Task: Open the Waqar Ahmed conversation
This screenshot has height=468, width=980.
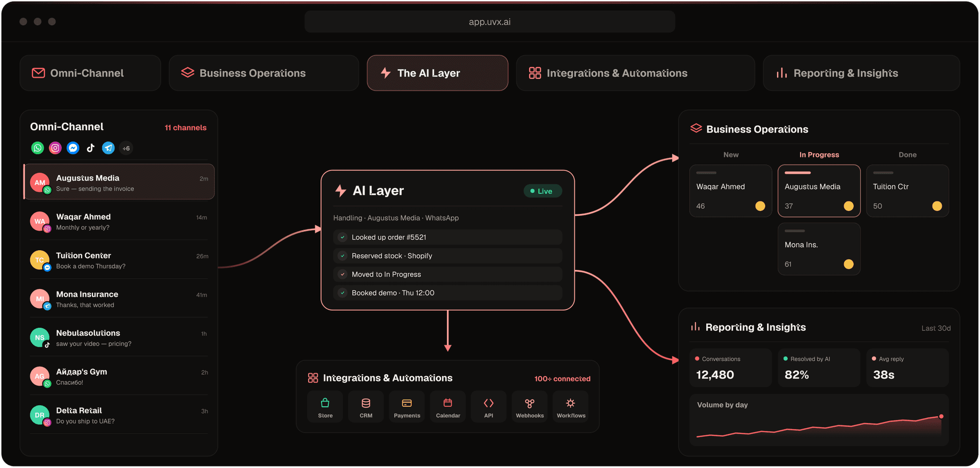Action: [x=119, y=221]
